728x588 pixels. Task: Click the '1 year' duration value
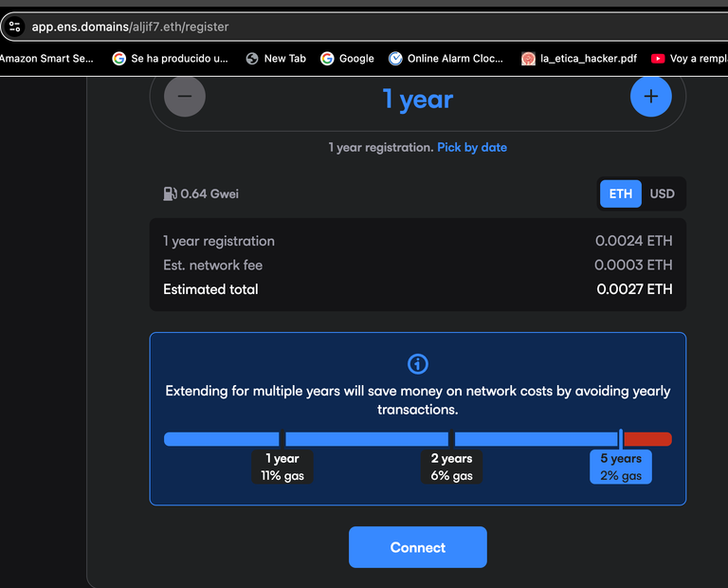(418, 100)
